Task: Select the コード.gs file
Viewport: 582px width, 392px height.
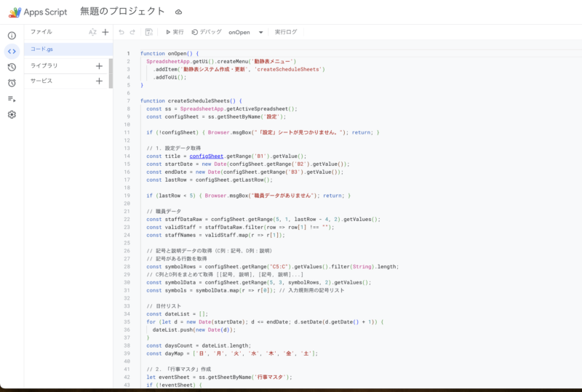Action: tap(41, 49)
